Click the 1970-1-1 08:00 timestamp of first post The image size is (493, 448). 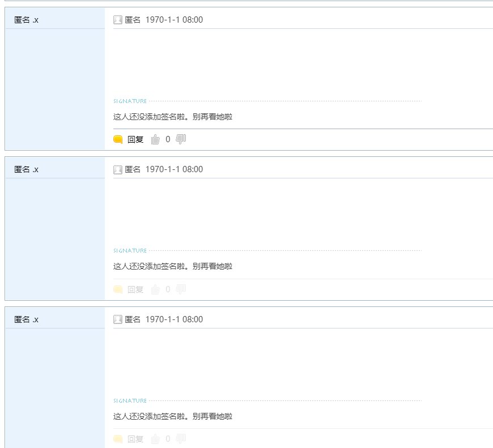174,20
